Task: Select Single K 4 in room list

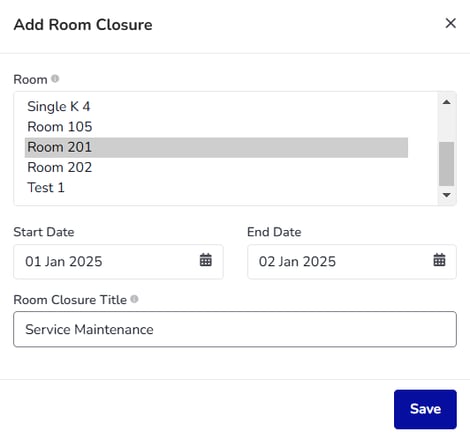Action: point(216,107)
